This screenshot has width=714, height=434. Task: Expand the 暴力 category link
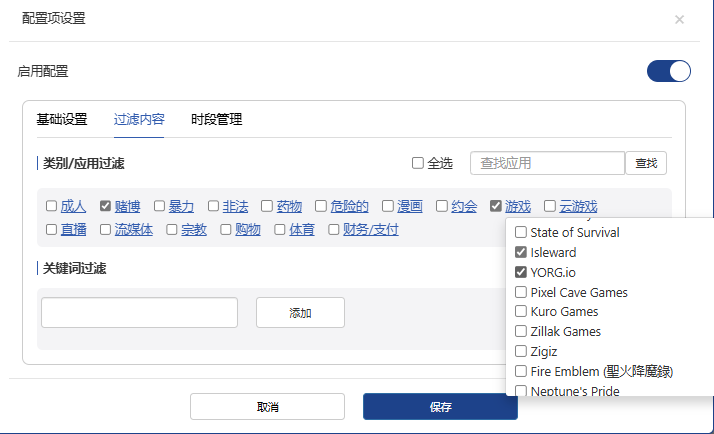click(181, 207)
